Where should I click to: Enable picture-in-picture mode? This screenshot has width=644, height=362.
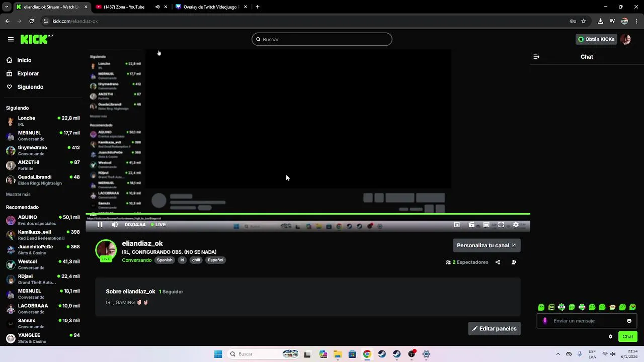click(457, 225)
